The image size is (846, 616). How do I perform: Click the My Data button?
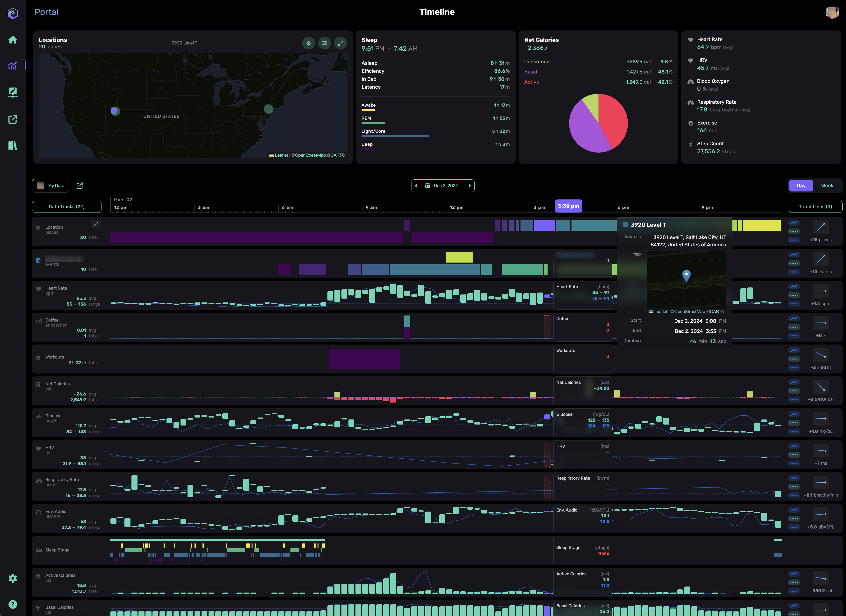tap(51, 186)
